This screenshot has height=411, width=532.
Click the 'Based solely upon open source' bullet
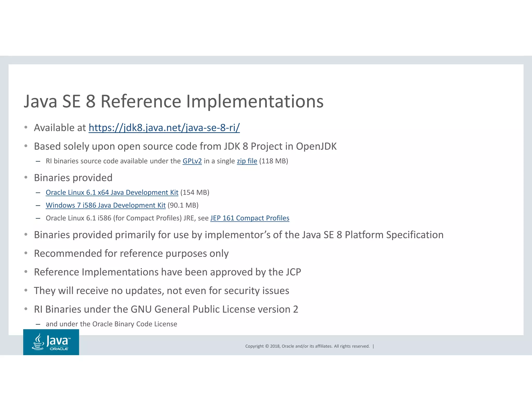(x=185, y=147)
